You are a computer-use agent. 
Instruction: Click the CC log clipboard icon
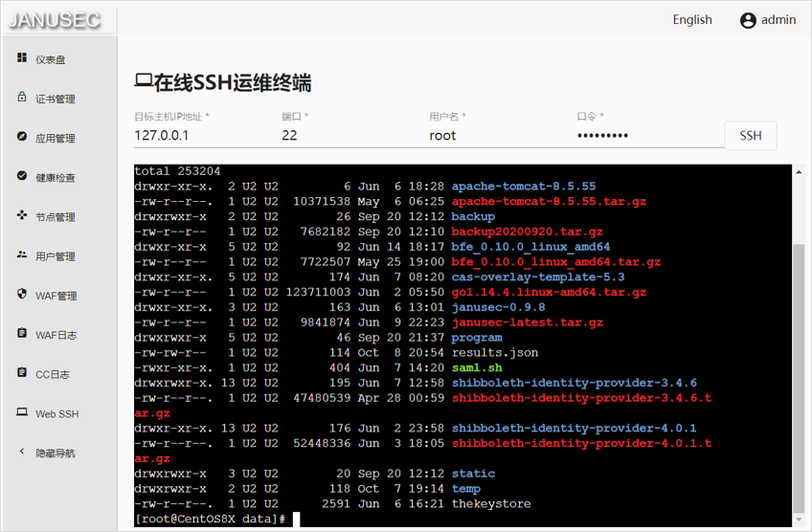click(22, 373)
